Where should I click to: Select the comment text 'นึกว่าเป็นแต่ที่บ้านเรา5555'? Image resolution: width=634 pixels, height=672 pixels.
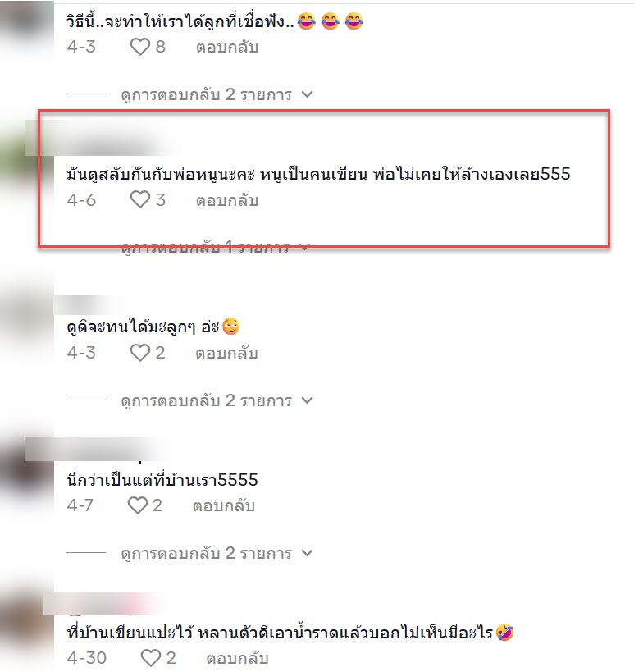(162, 480)
